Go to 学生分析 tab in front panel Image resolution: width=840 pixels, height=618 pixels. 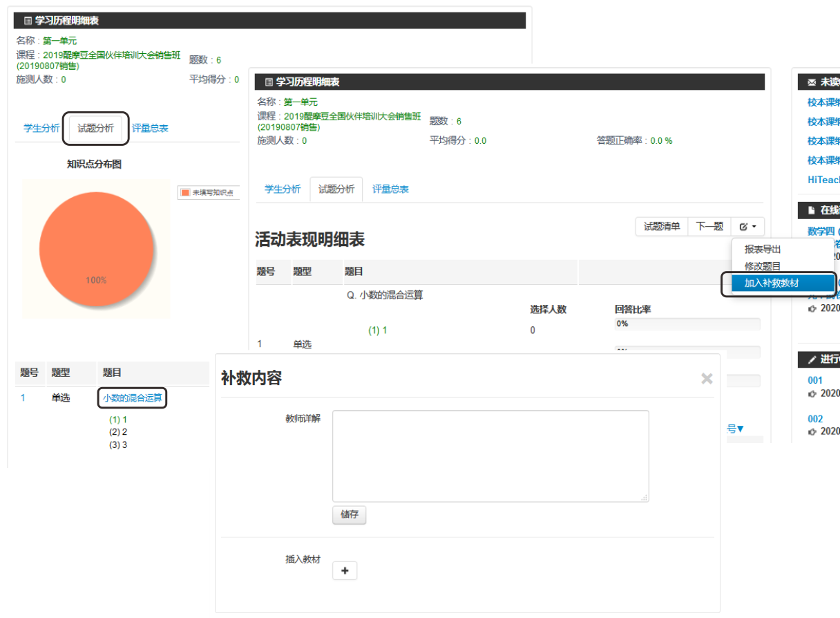tap(283, 189)
